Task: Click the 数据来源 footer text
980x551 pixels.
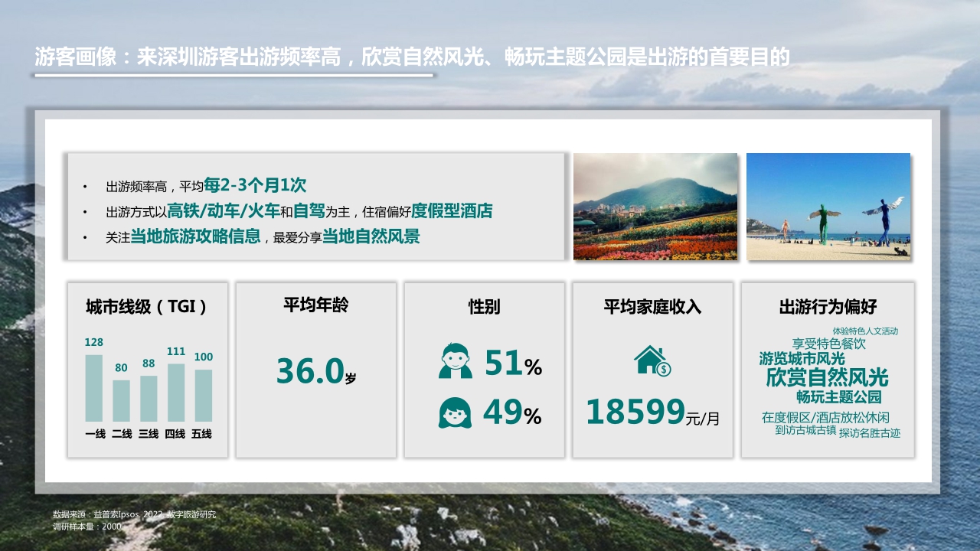Action: tap(134, 515)
